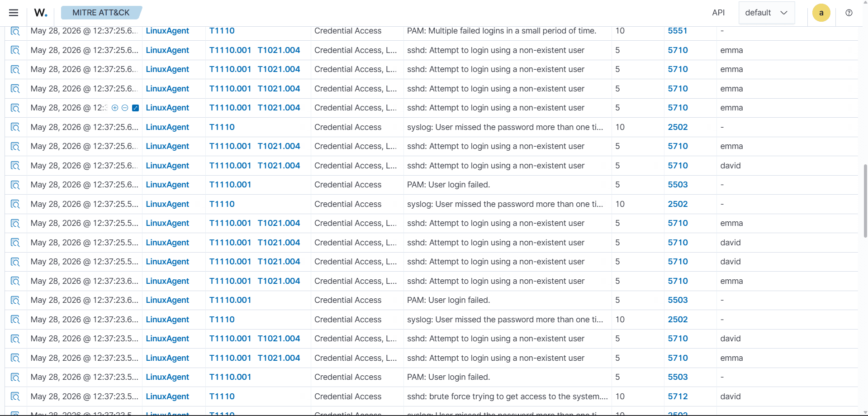
Task: Open rule 5710 in the 12:37:23.6 emma row
Action: (678, 281)
